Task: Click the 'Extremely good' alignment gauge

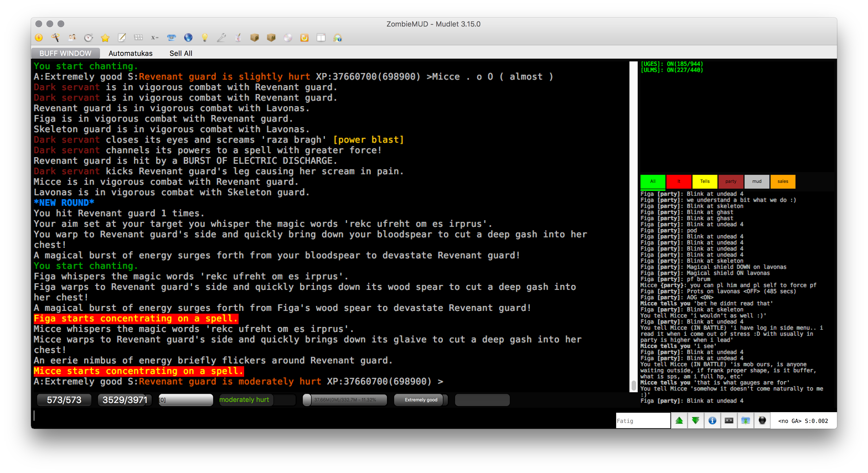Action: [421, 400]
